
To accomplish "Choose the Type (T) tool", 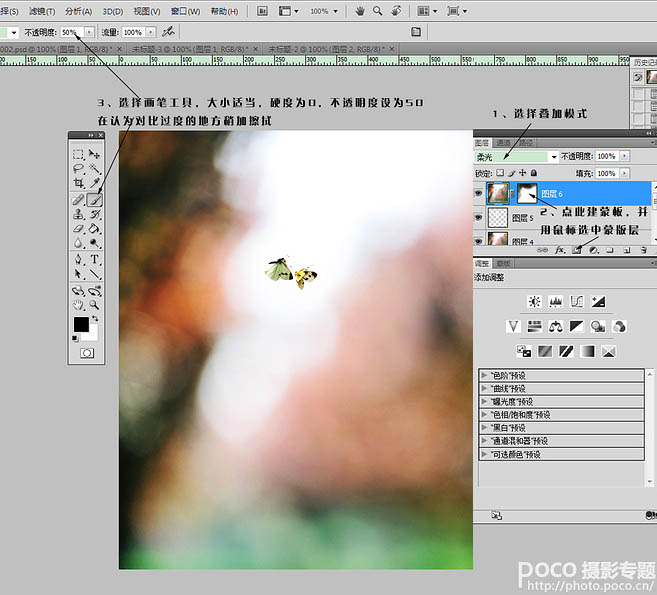I will 95,259.
